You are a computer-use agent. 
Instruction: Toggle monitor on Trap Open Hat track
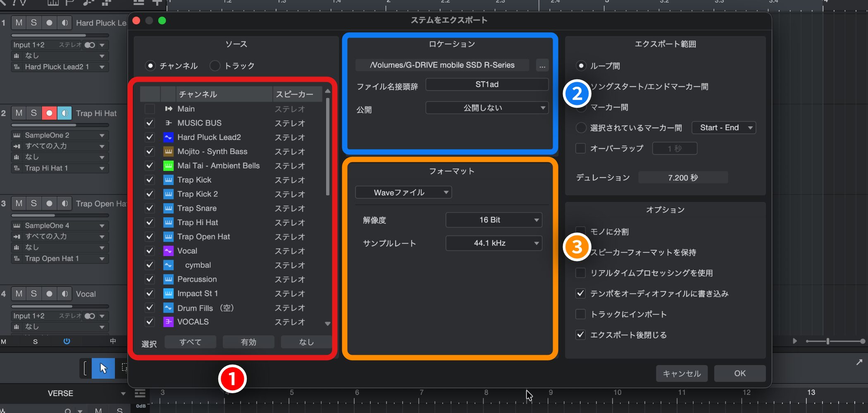[64, 203]
